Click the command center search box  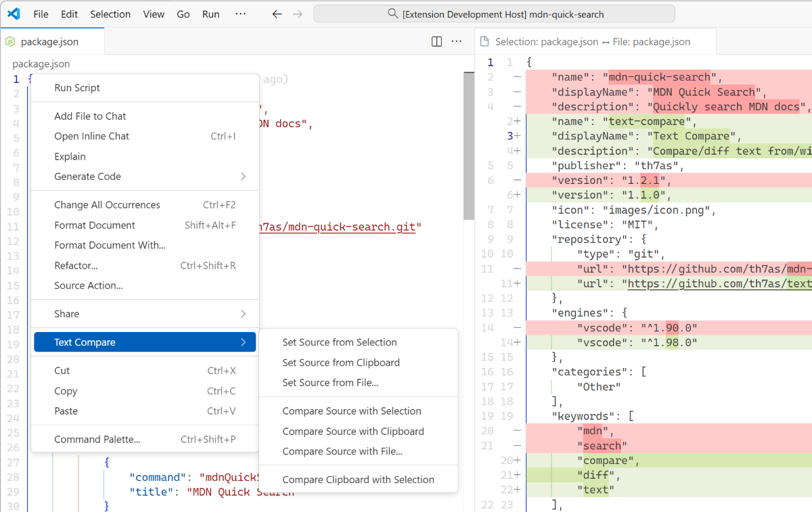click(x=494, y=14)
